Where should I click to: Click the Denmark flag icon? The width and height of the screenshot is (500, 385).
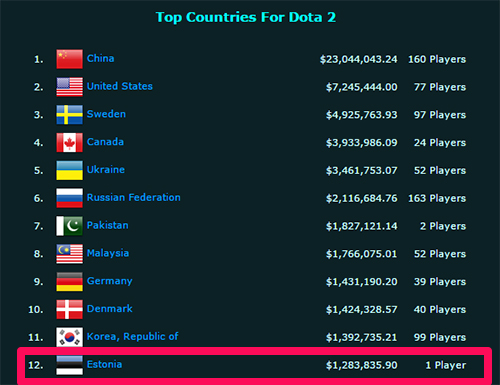tap(69, 309)
